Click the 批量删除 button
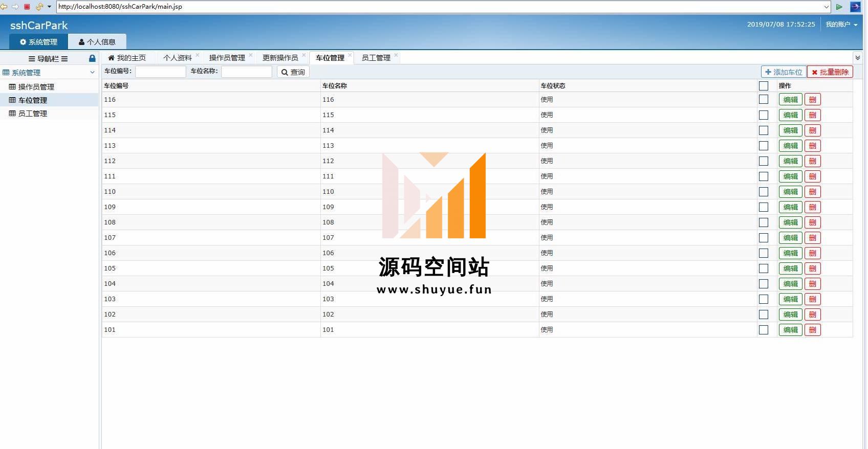The image size is (868, 449). pyautogui.click(x=830, y=72)
